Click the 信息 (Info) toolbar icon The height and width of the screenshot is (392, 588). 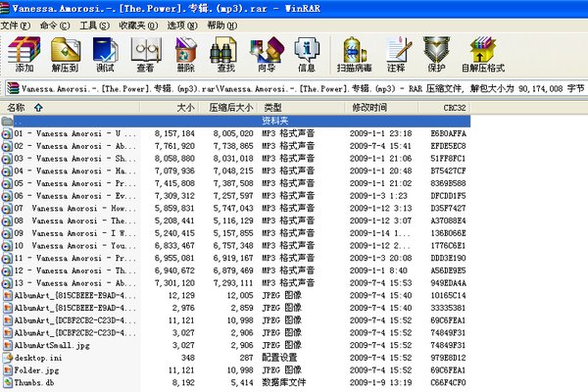(307, 55)
